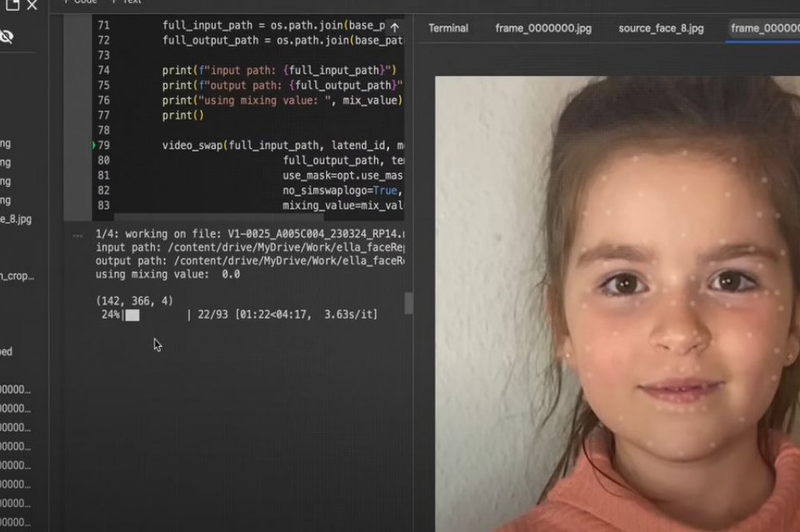Click line number 73 in gutter
800x532 pixels.
click(104, 55)
